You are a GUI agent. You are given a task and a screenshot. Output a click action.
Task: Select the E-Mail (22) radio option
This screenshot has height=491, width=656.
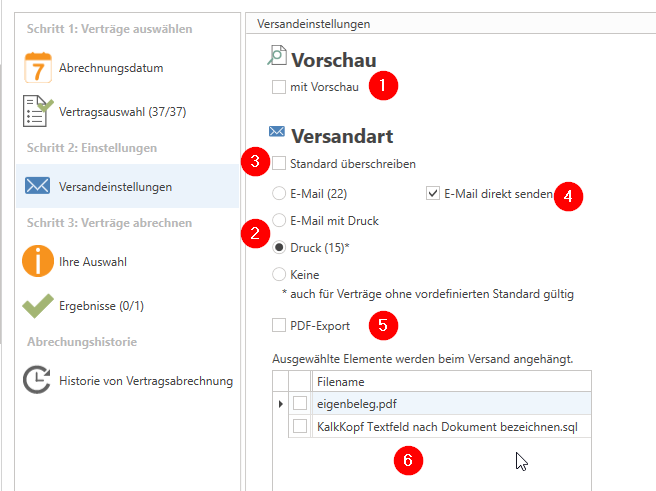pos(279,193)
